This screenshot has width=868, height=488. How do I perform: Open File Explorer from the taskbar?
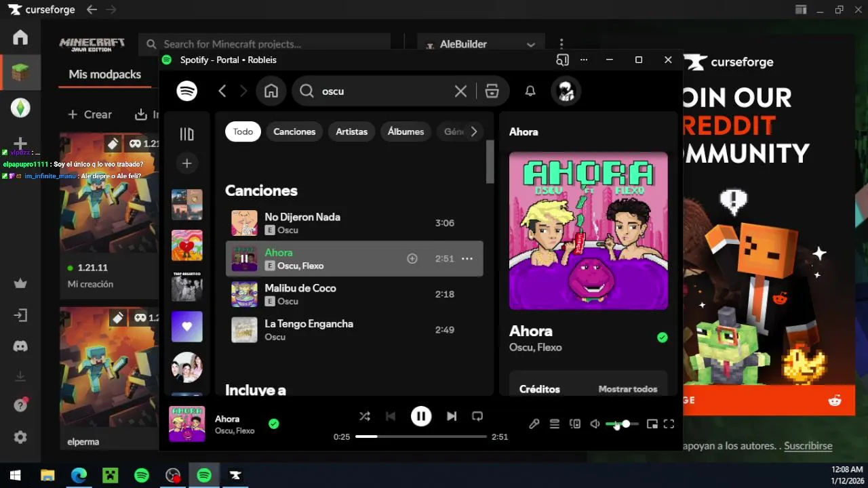click(47, 475)
